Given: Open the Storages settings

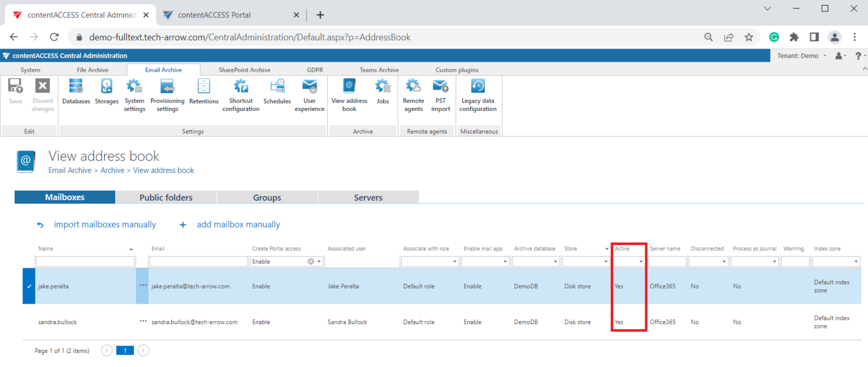Looking at the screenshot, I should coord(106,92).
